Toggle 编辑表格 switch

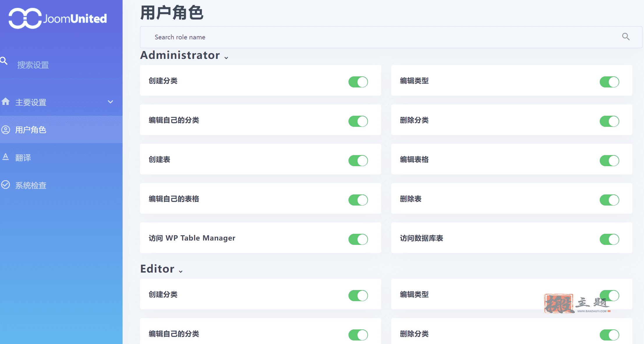click(609, 161)
